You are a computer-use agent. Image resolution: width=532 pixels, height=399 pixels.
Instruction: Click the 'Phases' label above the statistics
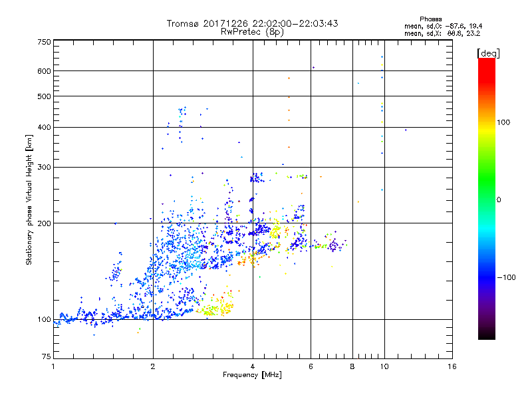(x=430, y=19)
